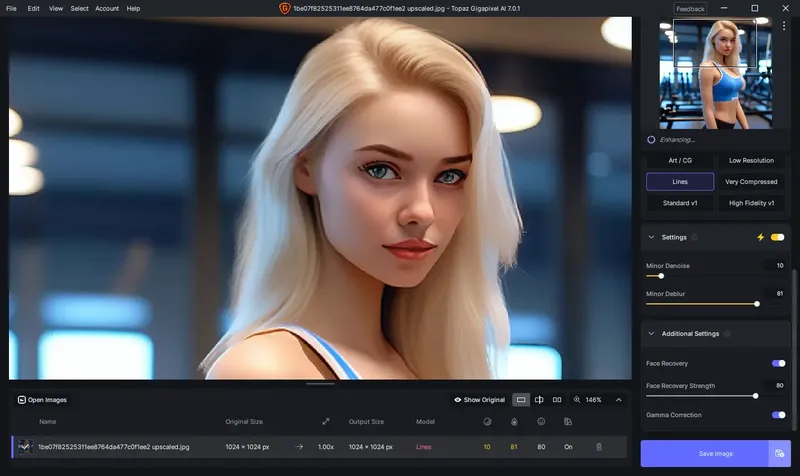The height and width of the screenshot is (476, 800).
Task: Click the deblur droplet column icon
Action: pos(514,421)
